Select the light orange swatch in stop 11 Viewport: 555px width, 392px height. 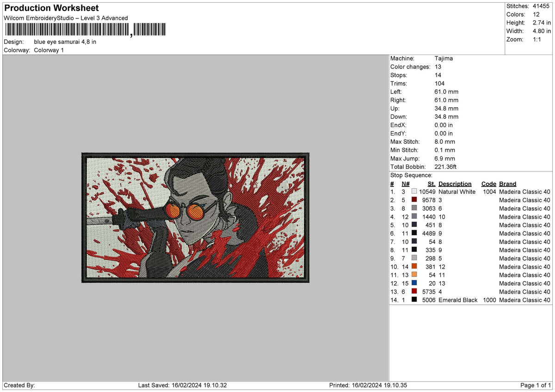tap(414, 275)
